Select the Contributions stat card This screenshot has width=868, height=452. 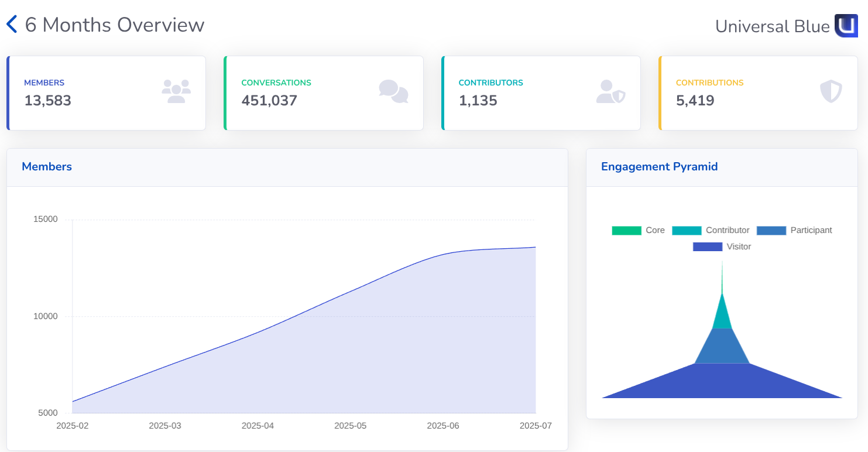coord(758,93)
